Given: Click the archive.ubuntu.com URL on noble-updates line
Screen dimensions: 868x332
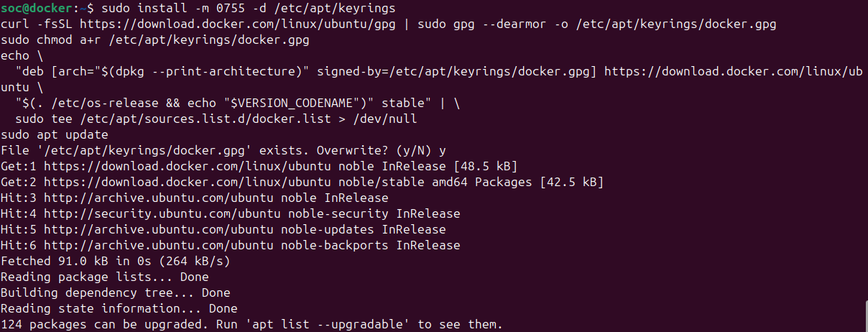Looking at the screenshot, I should [x=159, y=229].
